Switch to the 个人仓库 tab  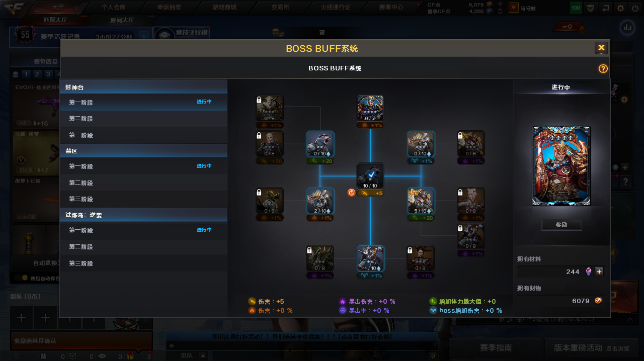[113, 7]
